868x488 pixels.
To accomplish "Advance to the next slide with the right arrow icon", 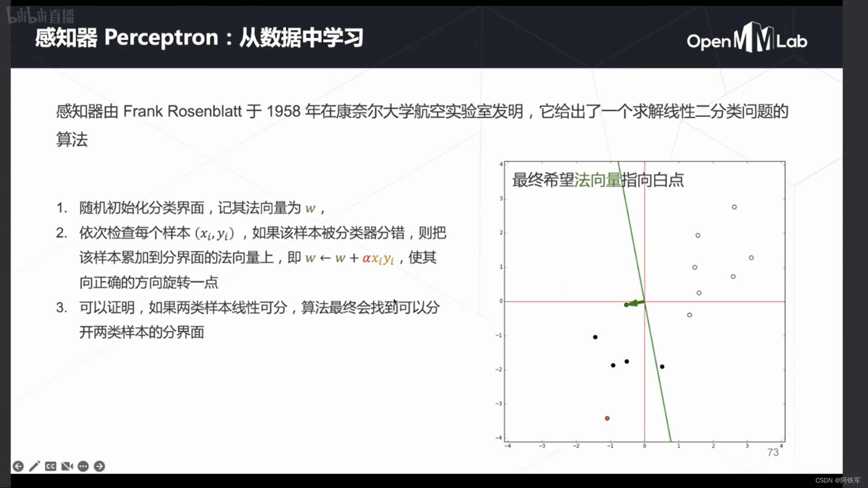I will pos(99,466).
